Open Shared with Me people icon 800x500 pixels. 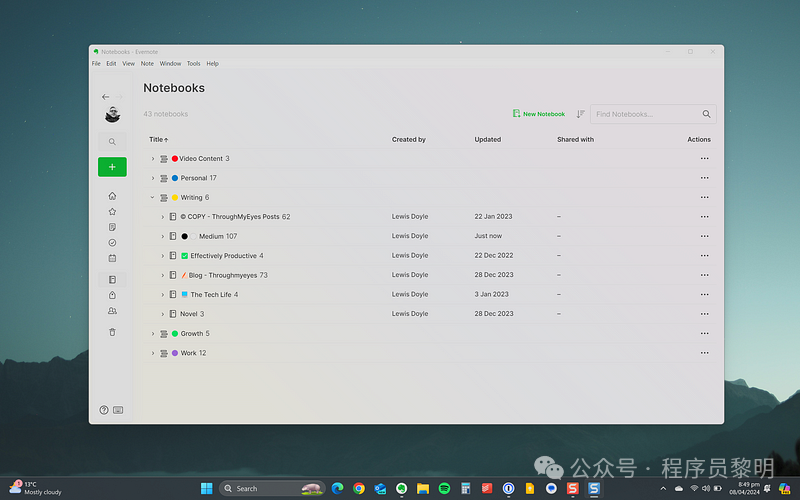[112, 311]
